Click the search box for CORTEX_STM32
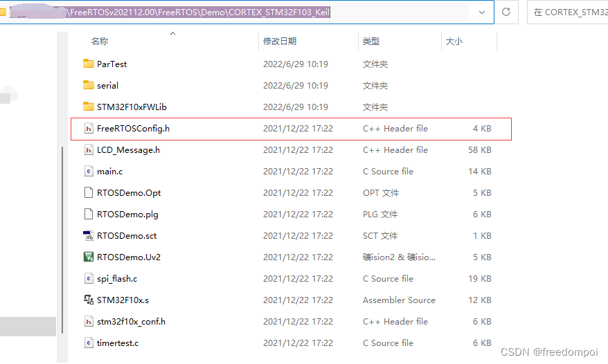608x364 pixels. pyautogui.click(x=568, y=12)
